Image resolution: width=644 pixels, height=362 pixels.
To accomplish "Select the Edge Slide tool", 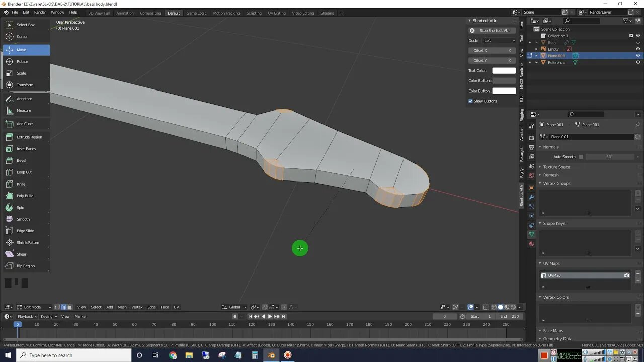I will click(26, 231).
